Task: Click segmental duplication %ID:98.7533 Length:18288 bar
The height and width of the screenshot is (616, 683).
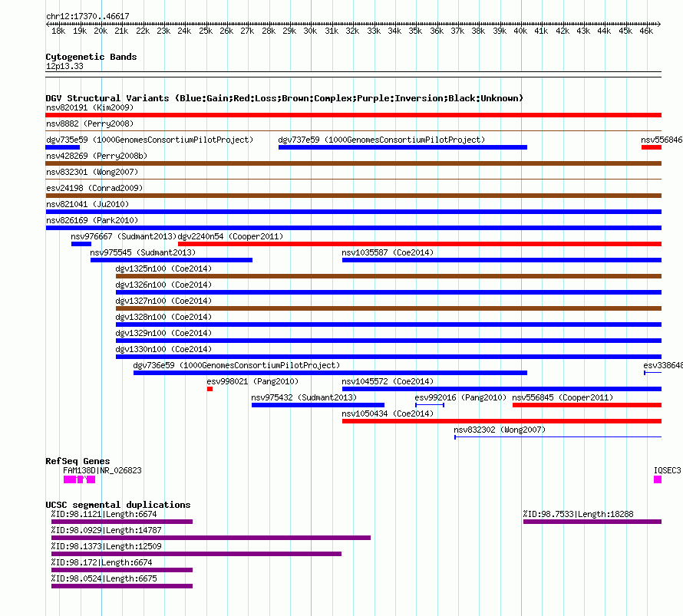Action: click(x=592, y=522)
